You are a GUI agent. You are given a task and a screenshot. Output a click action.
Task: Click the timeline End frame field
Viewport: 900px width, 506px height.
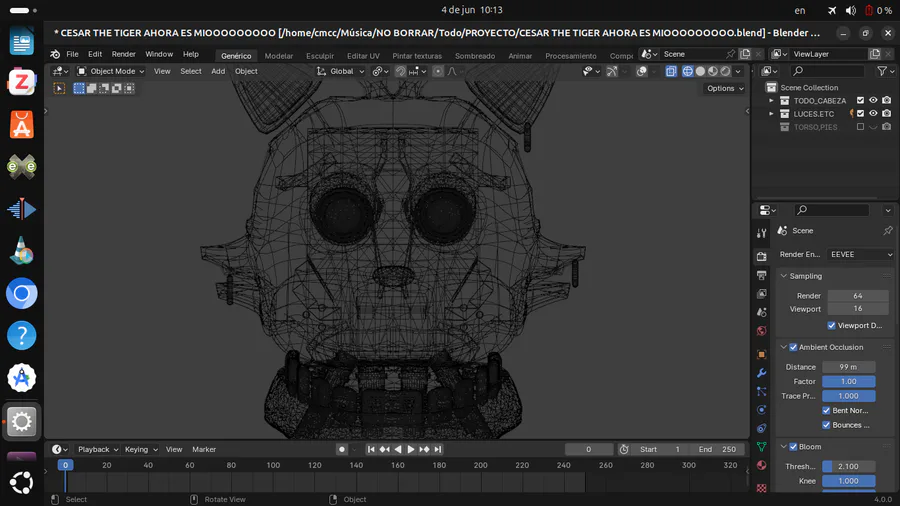pos(718,450)
